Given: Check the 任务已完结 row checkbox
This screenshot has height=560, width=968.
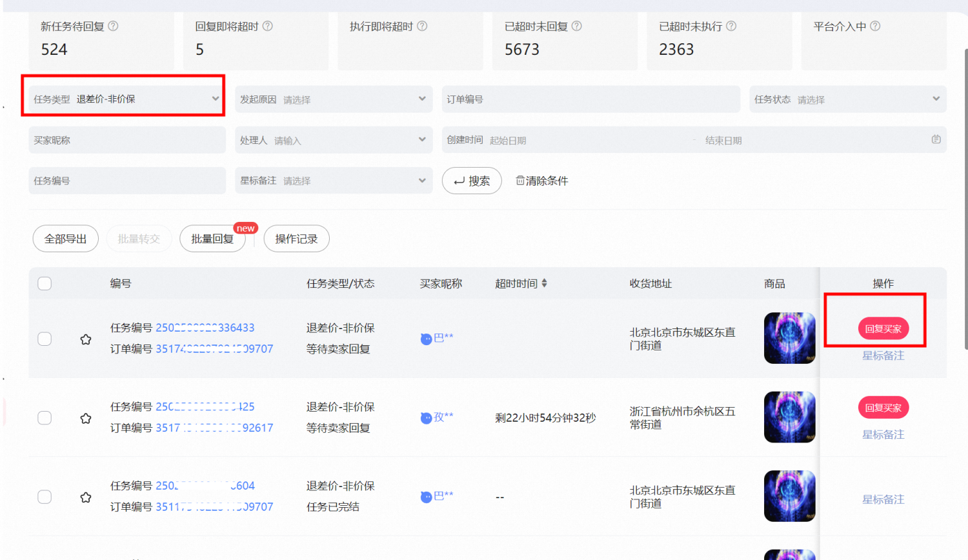Looking at the screenshot, I should (45, 497).
